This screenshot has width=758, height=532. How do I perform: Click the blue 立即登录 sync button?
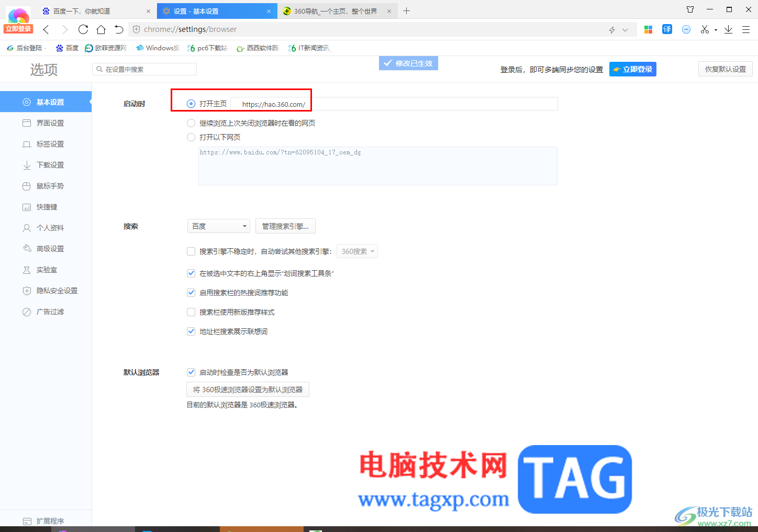(x=633, y=69)
